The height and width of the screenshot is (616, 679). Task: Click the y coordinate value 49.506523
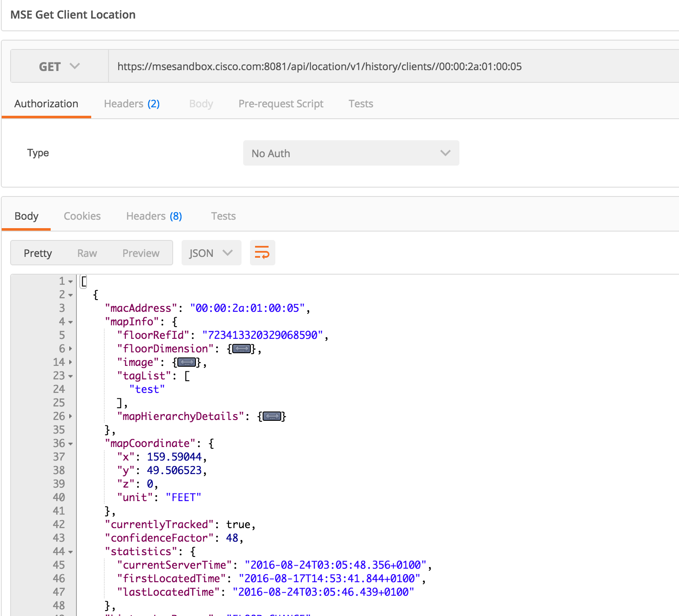(x=174, y=471)
